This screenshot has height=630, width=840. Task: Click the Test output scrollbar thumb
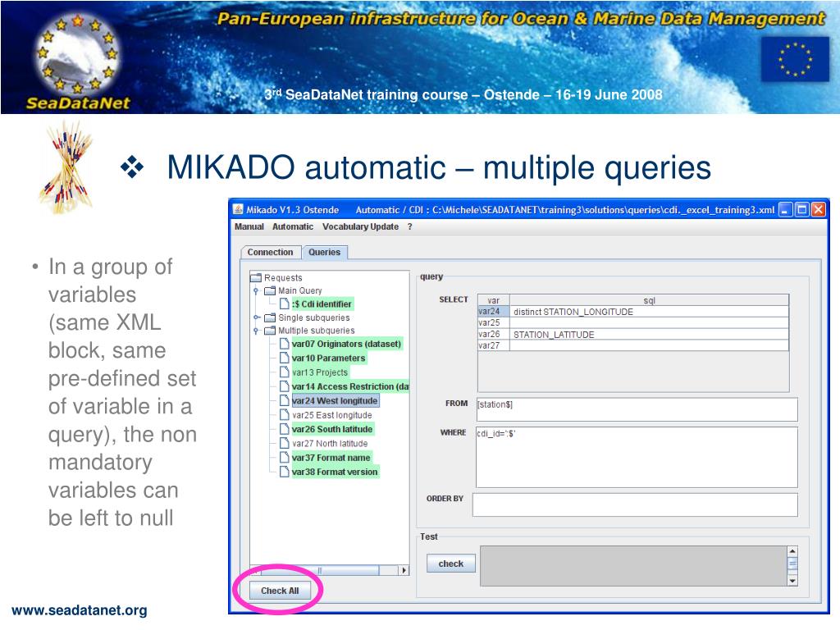792,564
